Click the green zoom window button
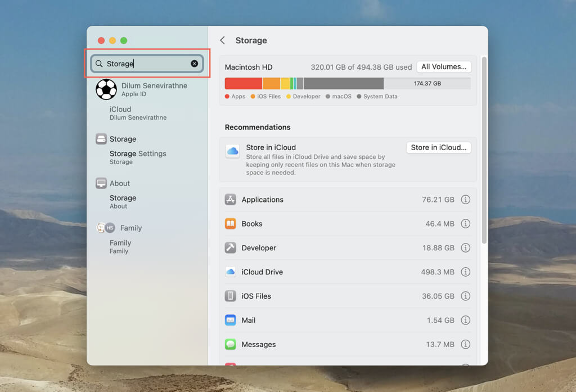Viewport: 576px width, 392px height. click(124, 40)
